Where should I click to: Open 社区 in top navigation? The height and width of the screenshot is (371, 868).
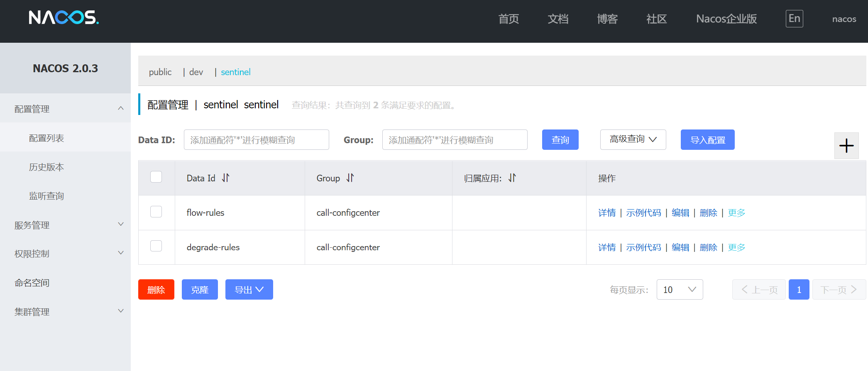[657, 19]
